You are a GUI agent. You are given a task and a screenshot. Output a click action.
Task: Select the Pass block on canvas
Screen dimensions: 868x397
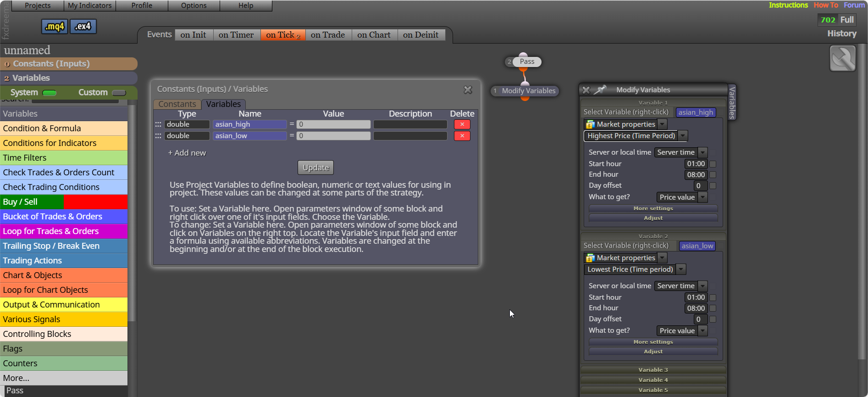526,62
